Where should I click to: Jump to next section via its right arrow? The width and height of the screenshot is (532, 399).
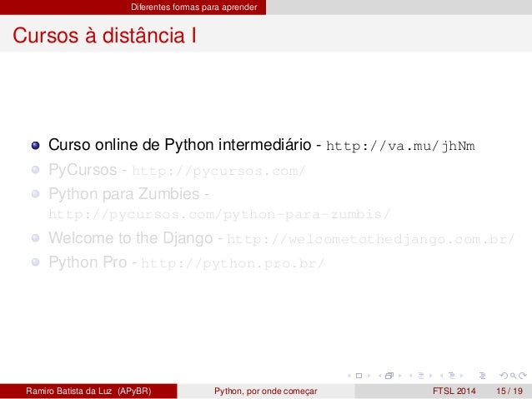point(462,376)
